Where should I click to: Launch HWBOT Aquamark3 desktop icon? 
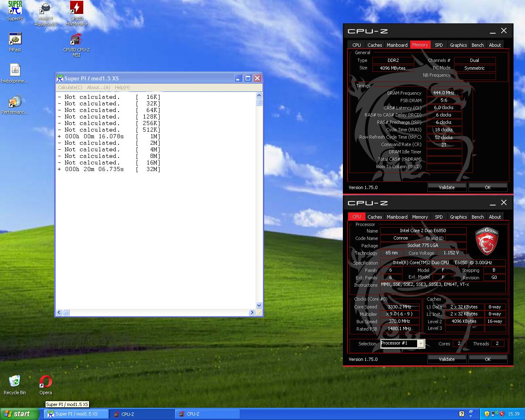[46, 14]
